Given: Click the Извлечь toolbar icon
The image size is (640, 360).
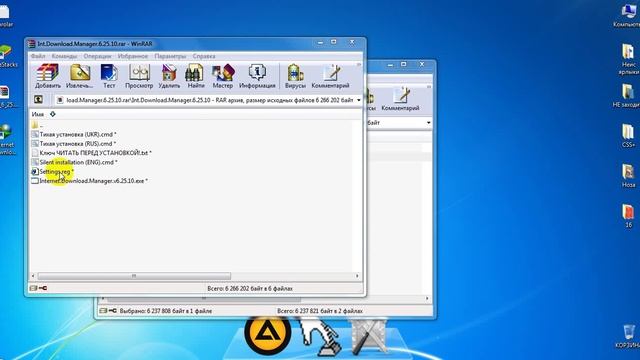Looking at the screenshot, I should coord(80,76).
